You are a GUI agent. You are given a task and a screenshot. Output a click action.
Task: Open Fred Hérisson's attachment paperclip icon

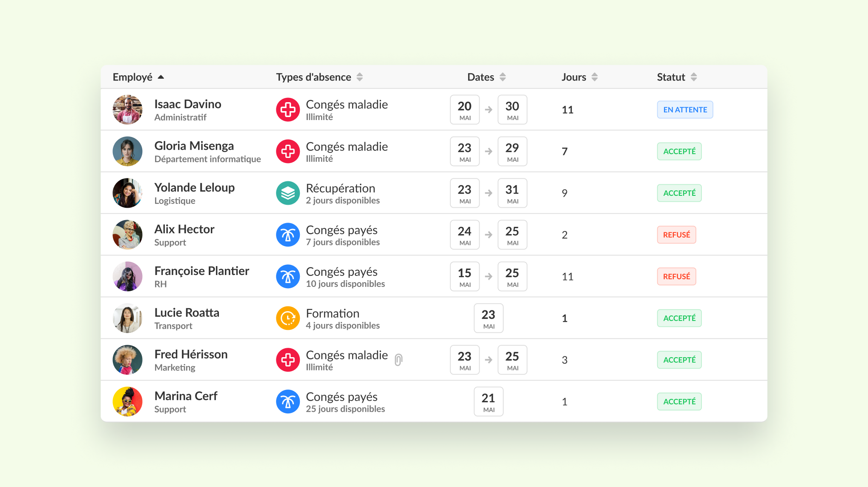click(398, 360)
